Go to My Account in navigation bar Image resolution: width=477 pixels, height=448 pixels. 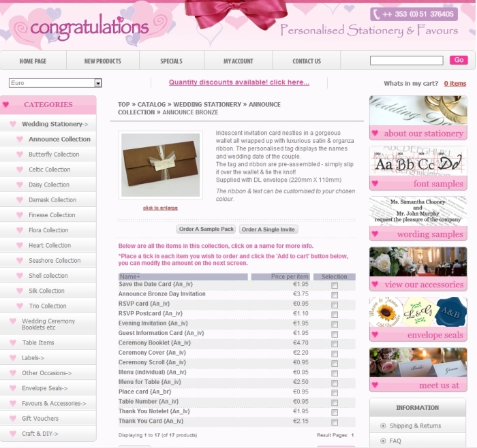[x=238, y=61]
